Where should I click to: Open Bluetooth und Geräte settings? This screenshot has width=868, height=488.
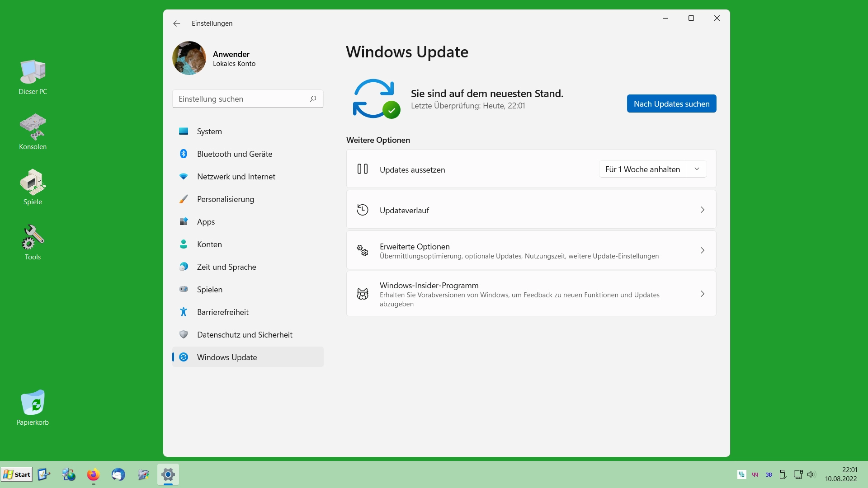[248, 154]
